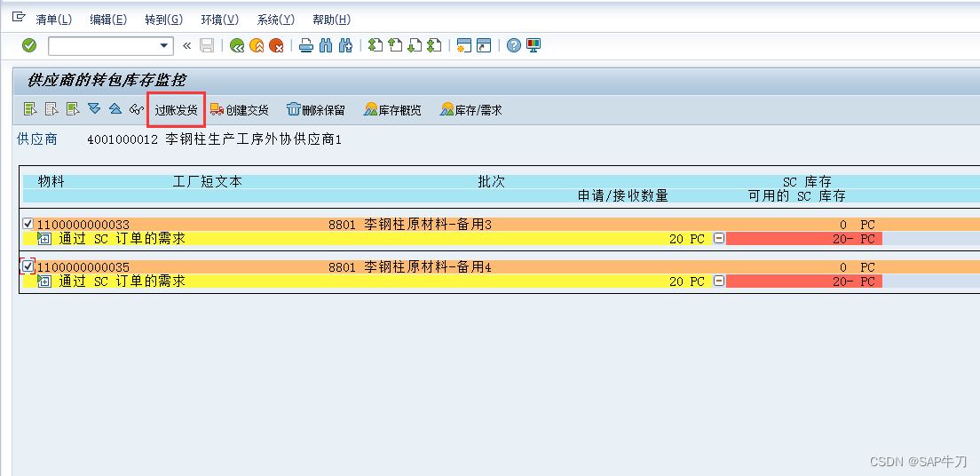Collapse minus icon in 备用4 requirement row
Screen dimensions: 980x476
(x=719, y=282)
